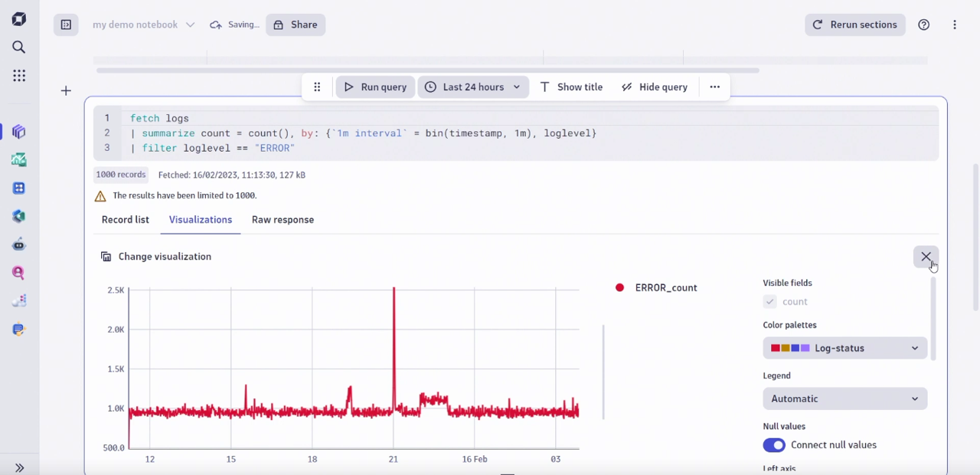Open the help question mark icon
The width and height of the screenshot is (980, 475).
tap(923, 25)
